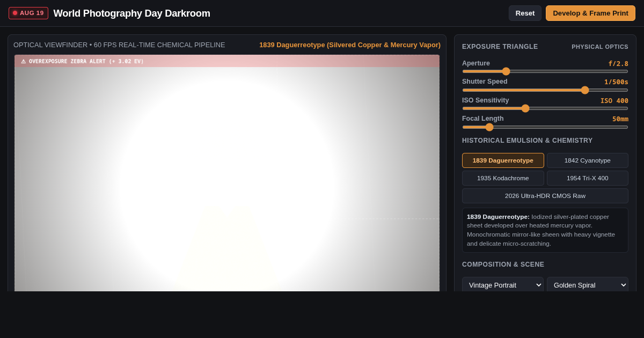
Task: Click the ISO Sensitivity slider handle
Action: click(525, 108)
